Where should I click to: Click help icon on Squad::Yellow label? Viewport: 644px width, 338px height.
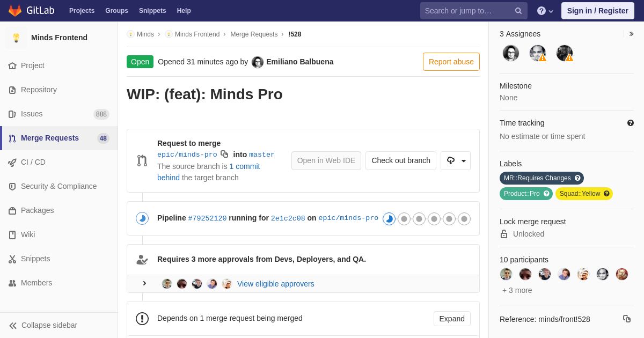pos(606,194)
